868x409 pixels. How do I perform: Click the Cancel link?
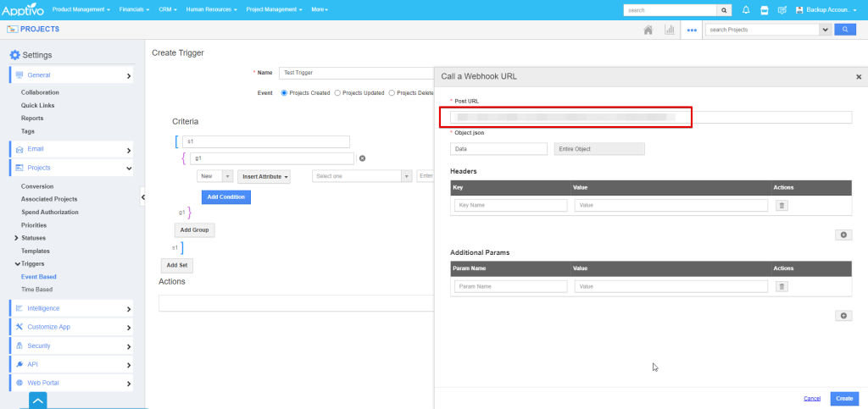click(811, 398)
